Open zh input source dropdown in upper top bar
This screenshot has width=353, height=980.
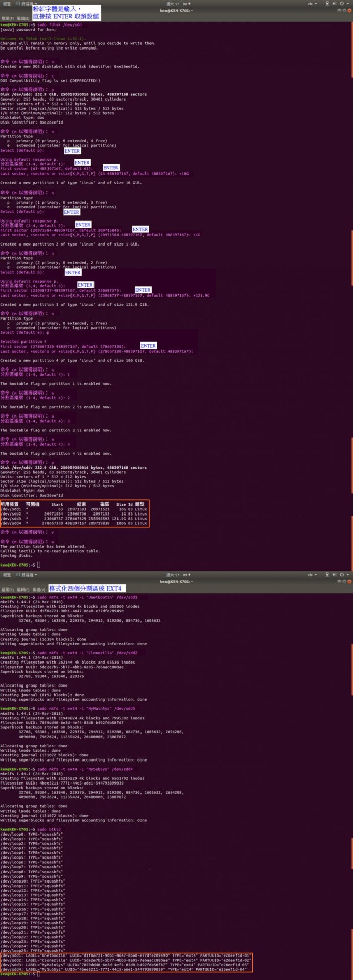click(x=312, y=3)
